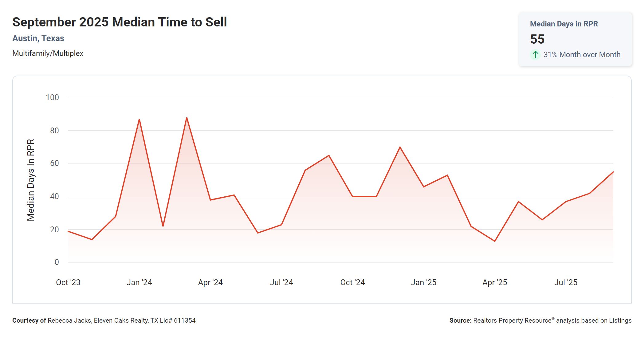Click the "Median Days in RPR" card title
The width and height of the screenshot is (644, 338).
pos(564,24)
